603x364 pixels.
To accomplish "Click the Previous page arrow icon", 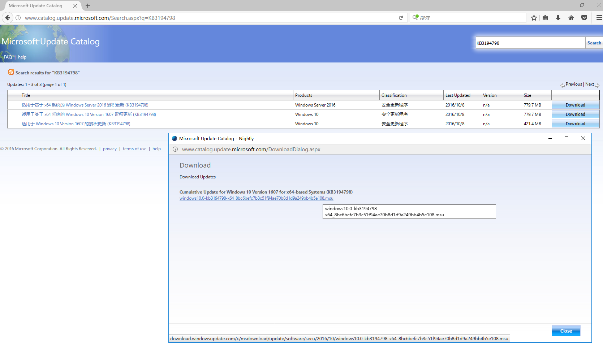I will tap(563, 86).
